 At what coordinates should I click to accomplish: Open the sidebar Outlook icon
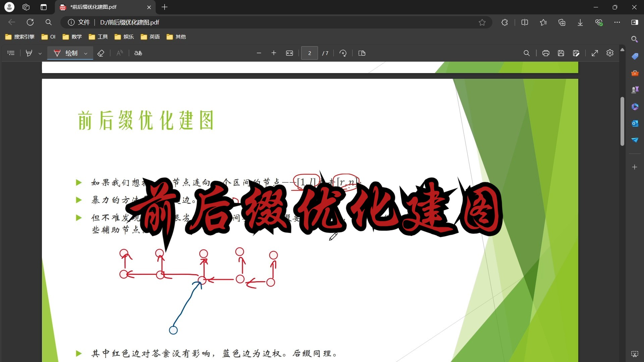coord(635,123)
